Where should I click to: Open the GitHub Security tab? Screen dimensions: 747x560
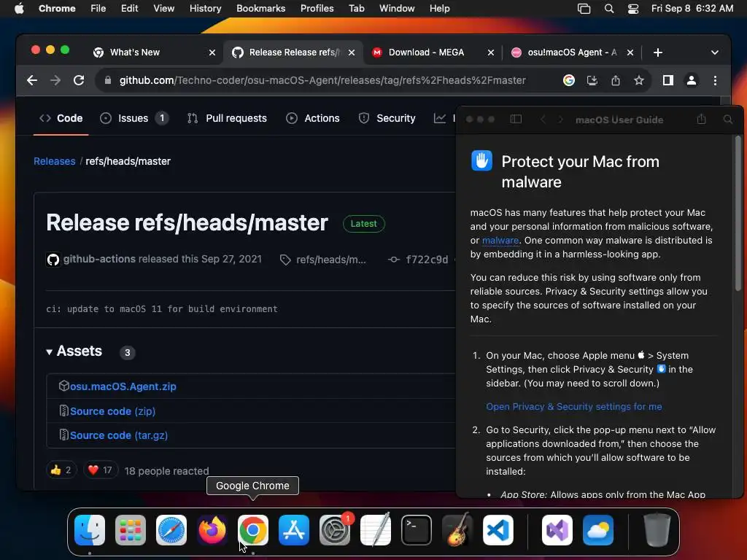(387, 118)
